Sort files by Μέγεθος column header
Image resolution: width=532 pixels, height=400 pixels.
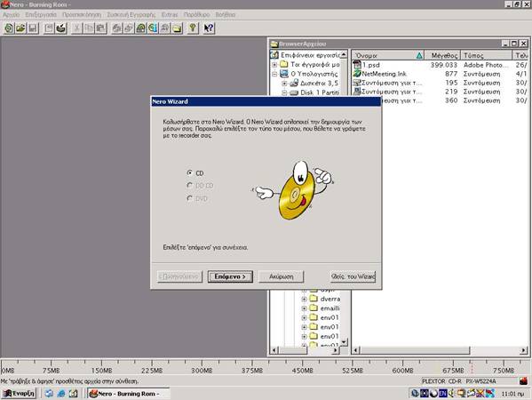(x=443, y=55)
